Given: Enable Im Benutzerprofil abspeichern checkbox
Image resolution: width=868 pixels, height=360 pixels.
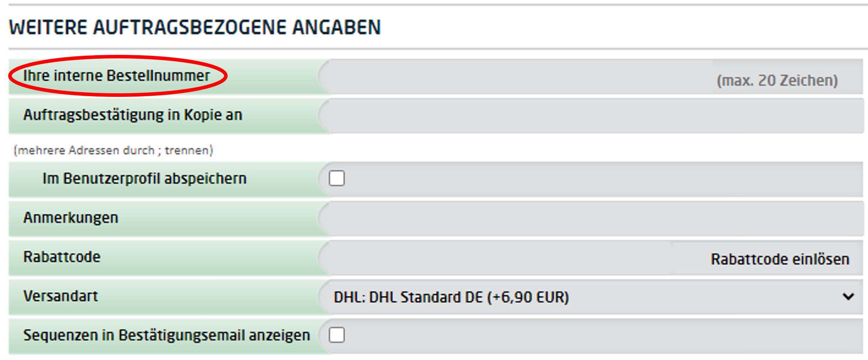Looking at the screenshot, I should click(x=337, y=178).
